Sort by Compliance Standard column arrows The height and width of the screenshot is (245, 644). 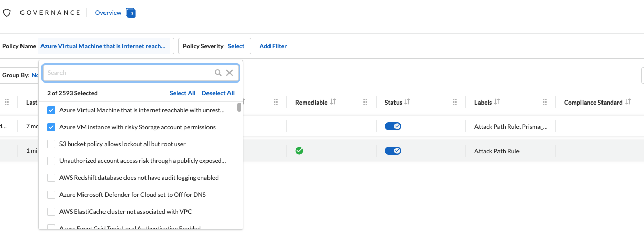(628, 102)
